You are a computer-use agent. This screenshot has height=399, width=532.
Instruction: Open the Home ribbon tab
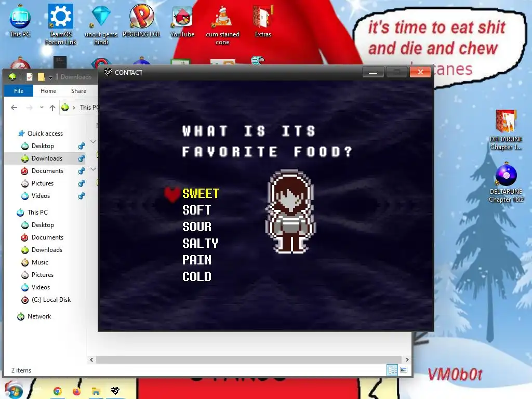tap(48, 91)
